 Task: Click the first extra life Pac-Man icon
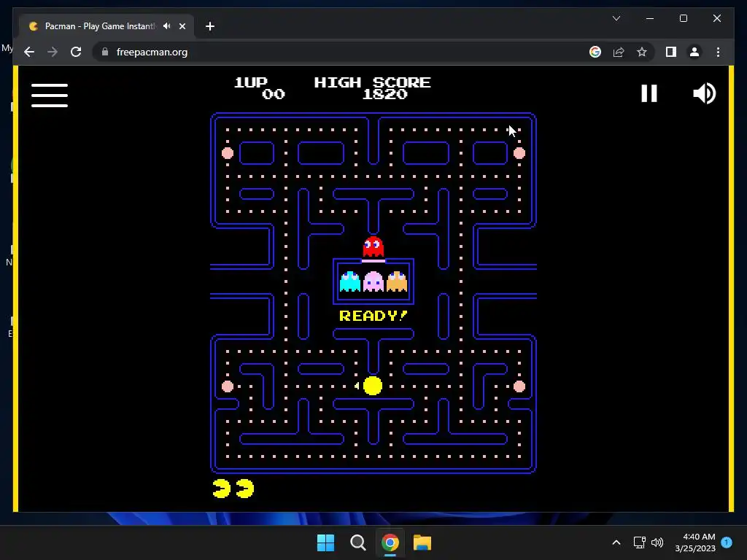(x=222, y=489)
